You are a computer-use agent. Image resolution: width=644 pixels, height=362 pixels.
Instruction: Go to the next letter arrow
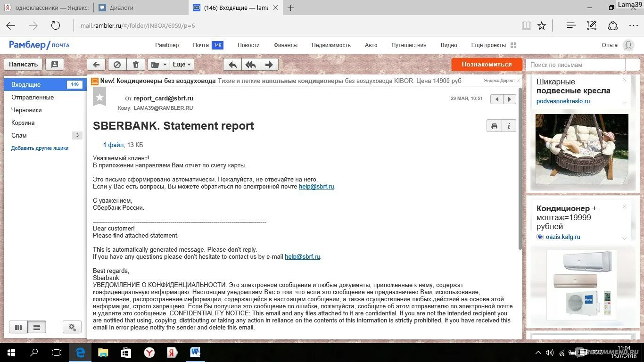click(510, 99)
